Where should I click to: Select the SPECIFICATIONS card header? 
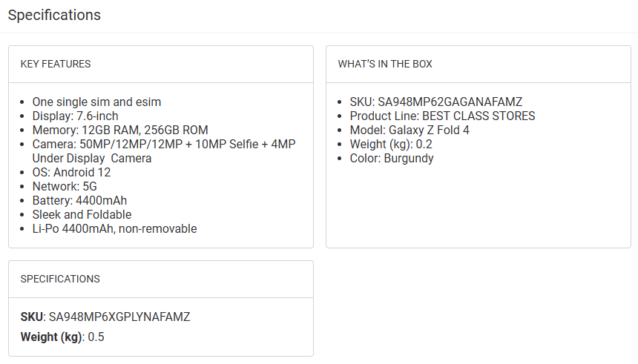[x=60, y=279]
